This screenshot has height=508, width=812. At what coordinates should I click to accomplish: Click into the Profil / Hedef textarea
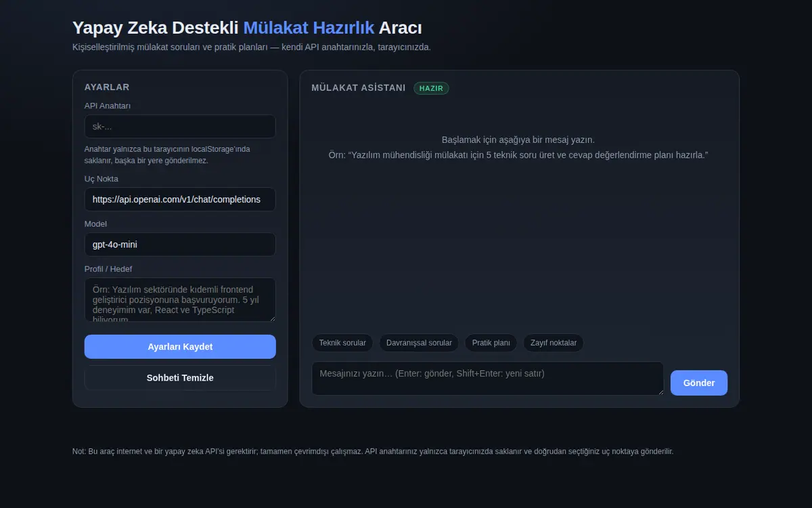(x=180, y=299)
